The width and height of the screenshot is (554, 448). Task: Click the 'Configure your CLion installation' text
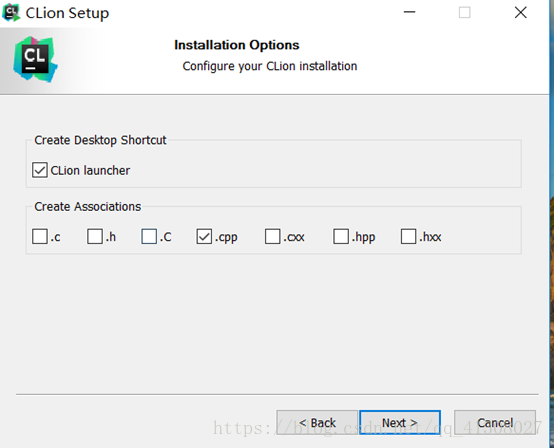270,66
